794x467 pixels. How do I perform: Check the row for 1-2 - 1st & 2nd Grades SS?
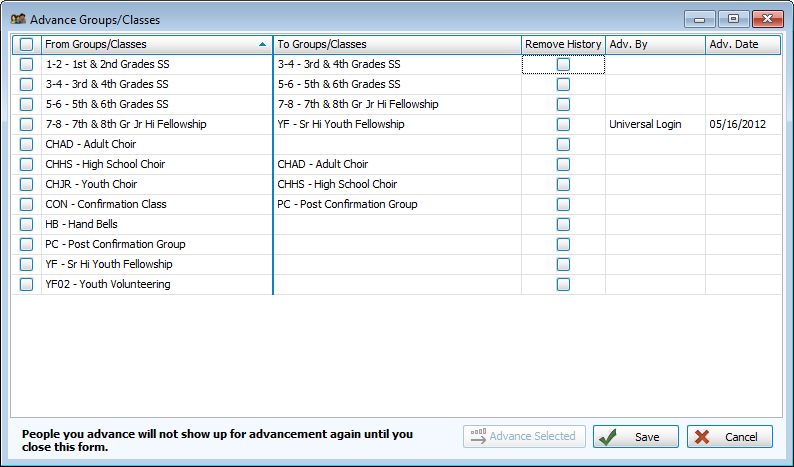click(26, 65)
